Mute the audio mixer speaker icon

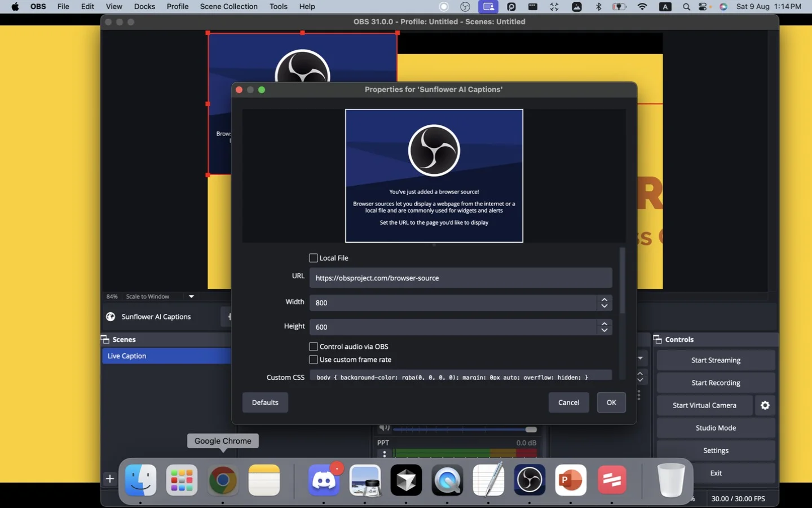point(385,428)
